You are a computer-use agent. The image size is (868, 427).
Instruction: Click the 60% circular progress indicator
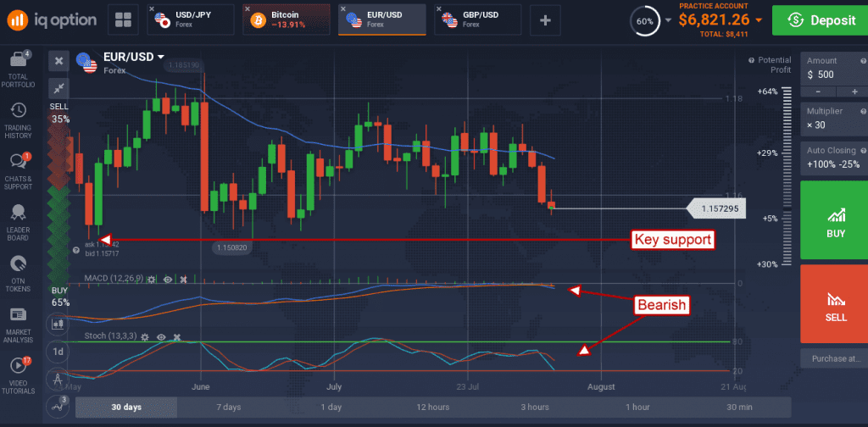[644, 20]
